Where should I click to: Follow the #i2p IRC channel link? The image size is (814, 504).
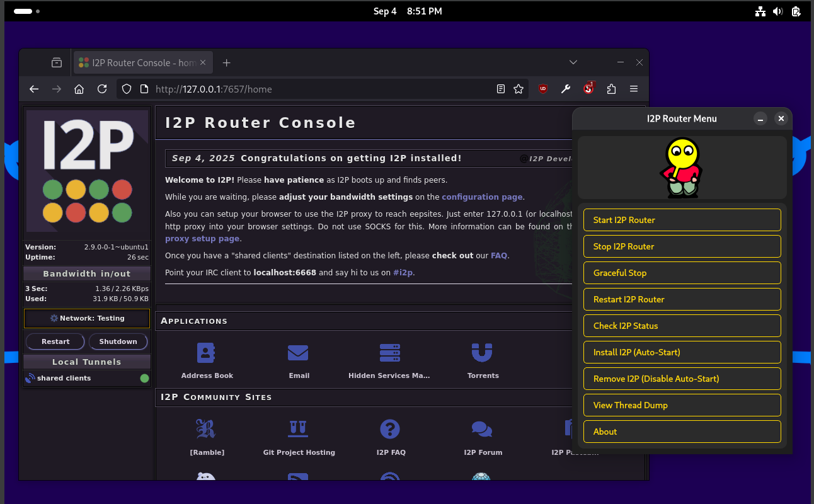pos(403,273)
